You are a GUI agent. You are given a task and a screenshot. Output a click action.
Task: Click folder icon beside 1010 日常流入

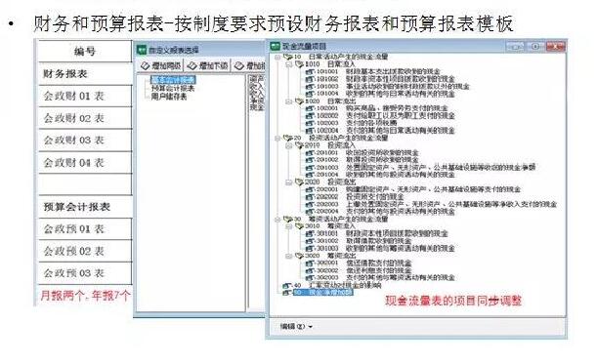(300, 64)
